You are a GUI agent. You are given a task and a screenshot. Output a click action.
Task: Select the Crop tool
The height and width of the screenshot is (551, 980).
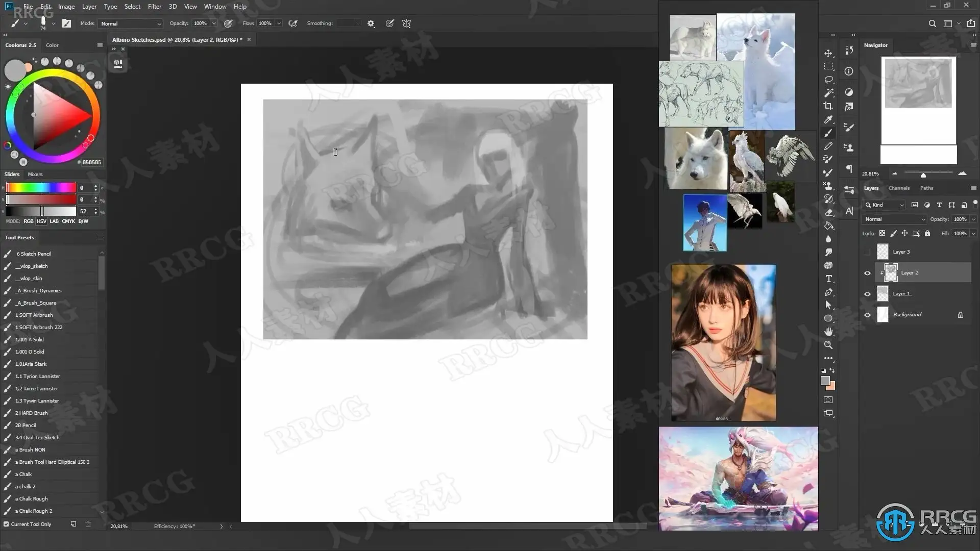(x=828, y=106)
